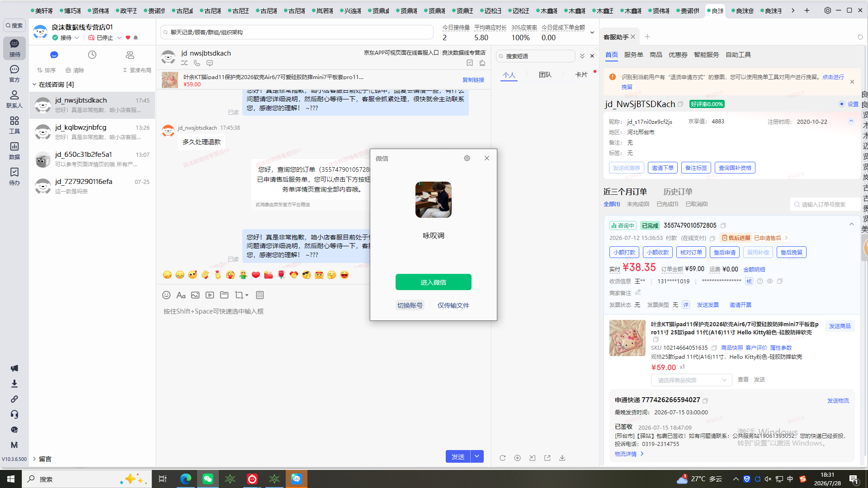Collapse the order 355747901057​2805 card
The image size is (868, 488).
(x=852, y=225)
